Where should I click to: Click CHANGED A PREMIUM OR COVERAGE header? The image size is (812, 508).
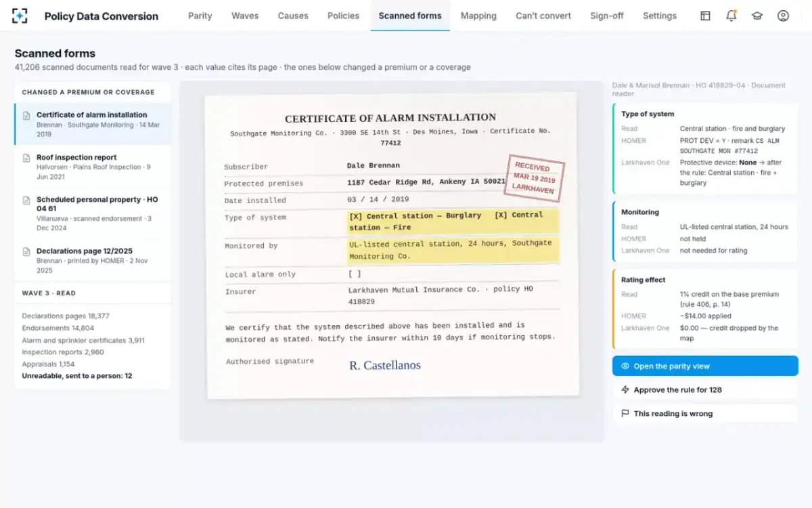[88, 92]
